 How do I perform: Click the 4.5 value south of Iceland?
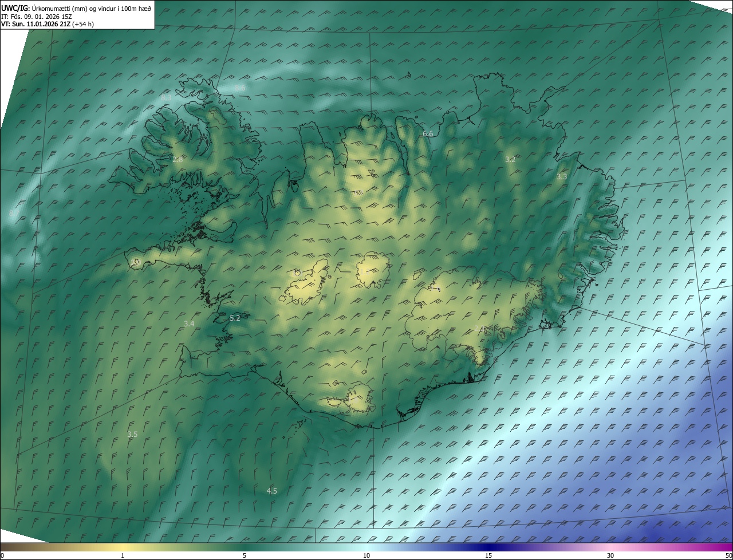(x=272, y=491)
